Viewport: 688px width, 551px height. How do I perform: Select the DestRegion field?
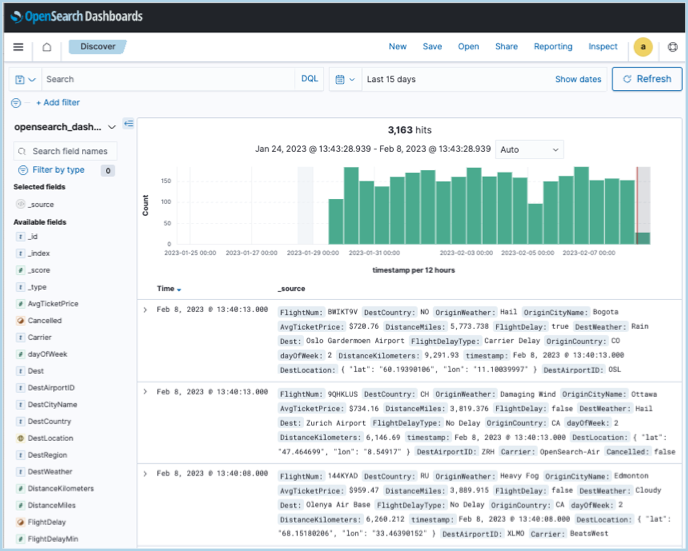[47, 455]
